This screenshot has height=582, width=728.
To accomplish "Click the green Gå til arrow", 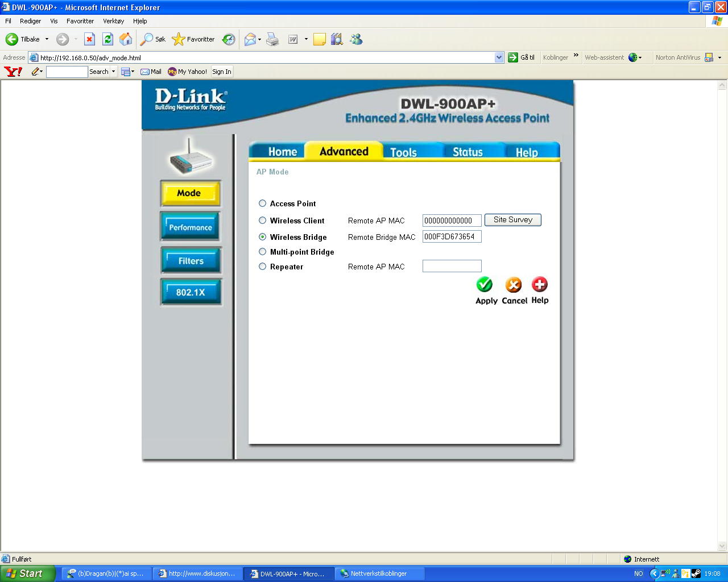I will click(513, 57).
